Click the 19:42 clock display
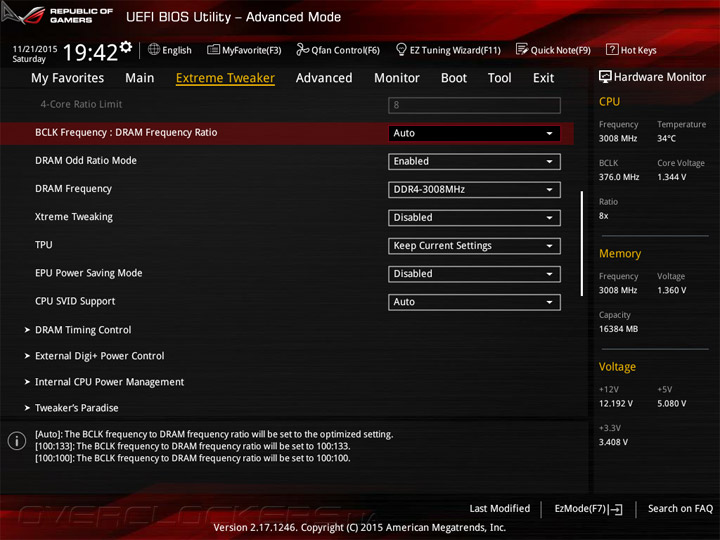Viewport: 720px width, 540px height. point(90,52)
